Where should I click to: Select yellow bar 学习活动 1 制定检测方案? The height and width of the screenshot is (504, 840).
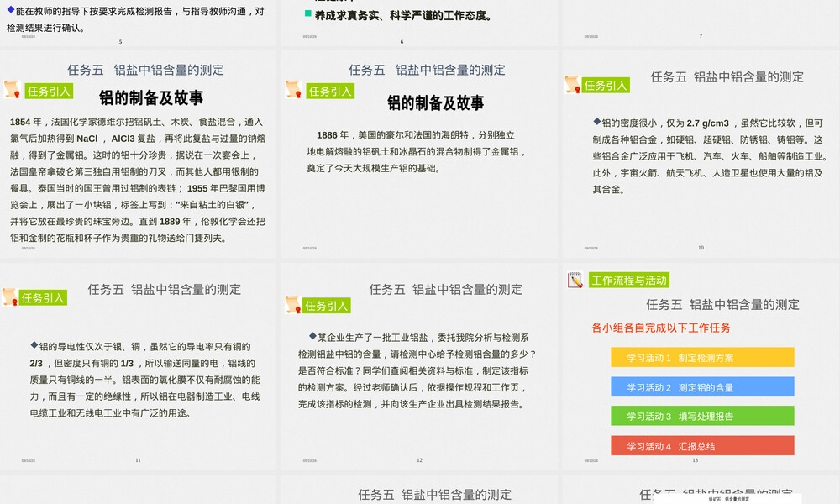702,357
